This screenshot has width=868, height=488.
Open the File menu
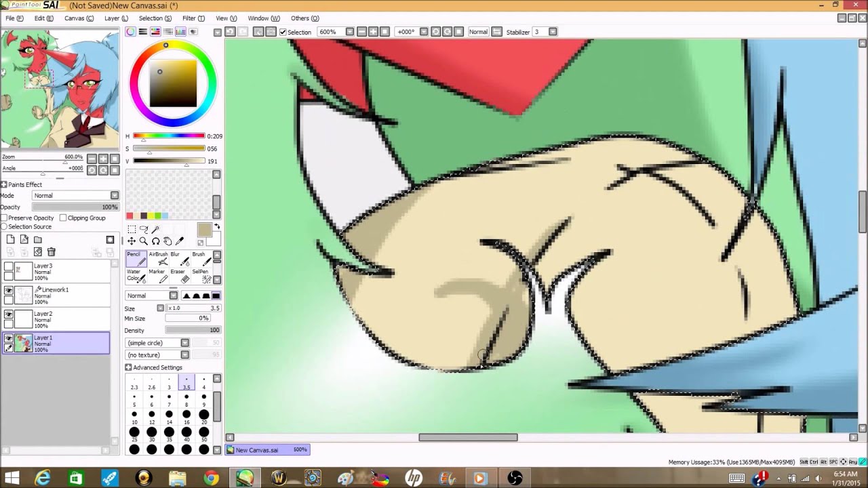(x=14, y=18)
